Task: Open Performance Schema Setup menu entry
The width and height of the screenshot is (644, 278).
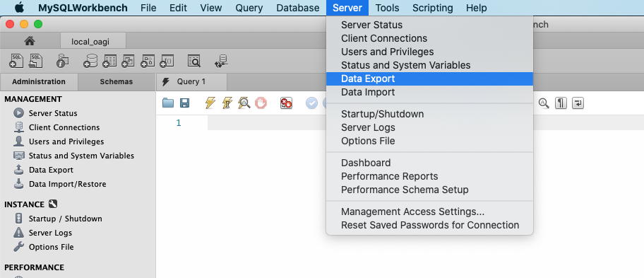Action: point(429,190)
